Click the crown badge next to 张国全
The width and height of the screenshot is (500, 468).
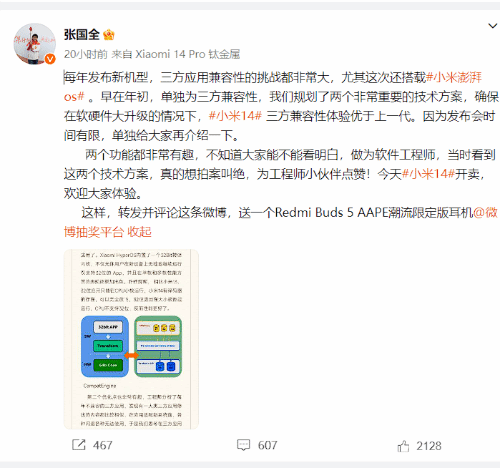point(109,35)
